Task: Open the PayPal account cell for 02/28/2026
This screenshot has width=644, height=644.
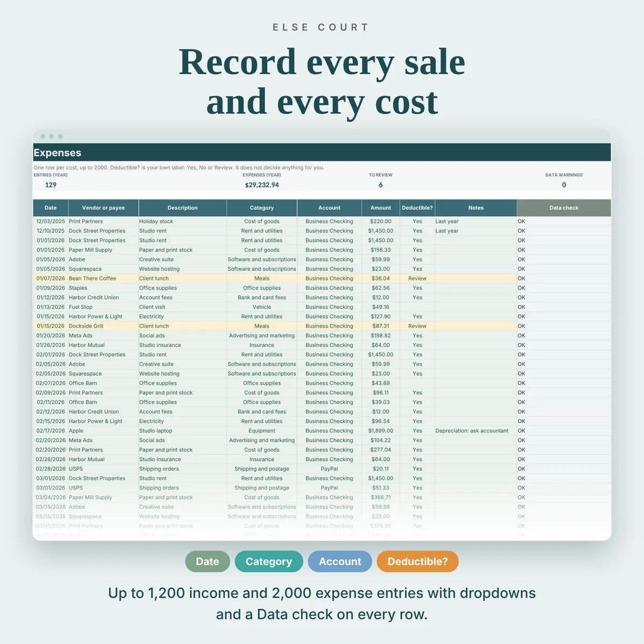Action: (x=330, y=469)
